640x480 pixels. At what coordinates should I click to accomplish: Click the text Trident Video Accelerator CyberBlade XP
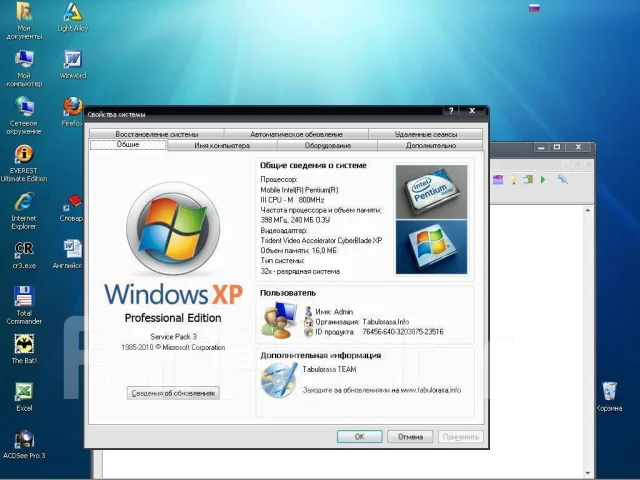click(321, 240)
